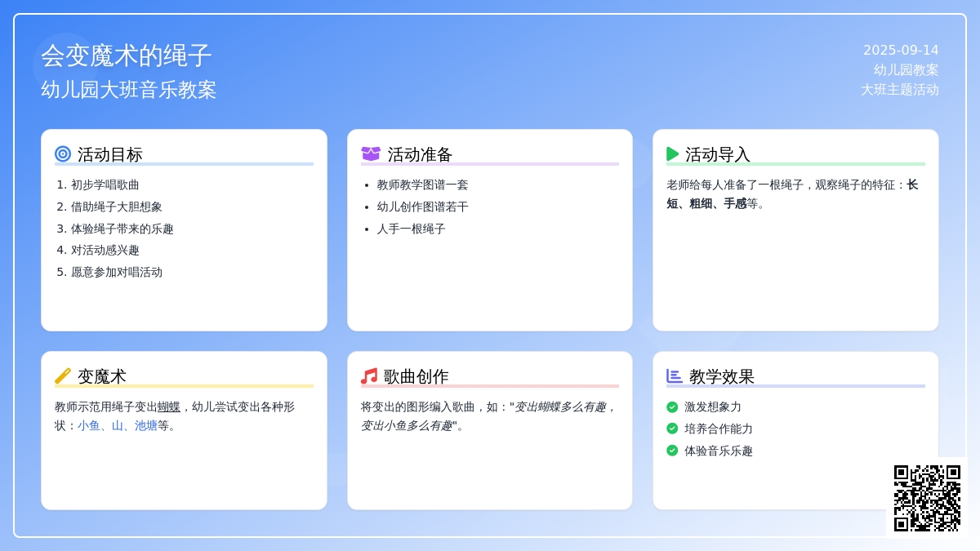Click the green check next to 体验音乐乐趣

(x=672, y=451)
